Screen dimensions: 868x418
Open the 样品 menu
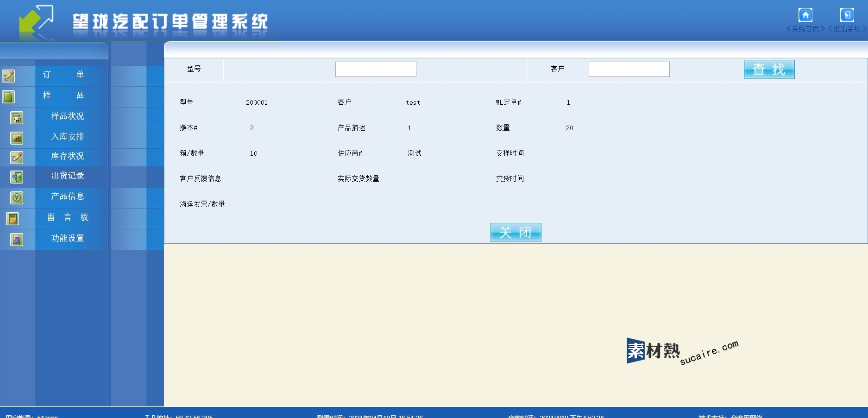click(63, 95)
